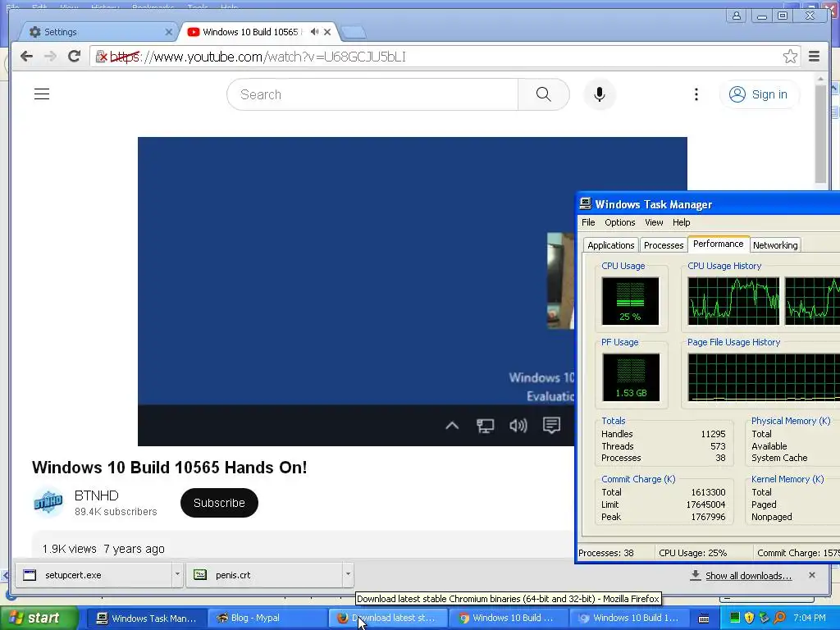The width and height of the screenshot is (840, 630).
Task: Switch to Chrome Windows 10 Build taskbar button
Action: click(x=507, y=619)
